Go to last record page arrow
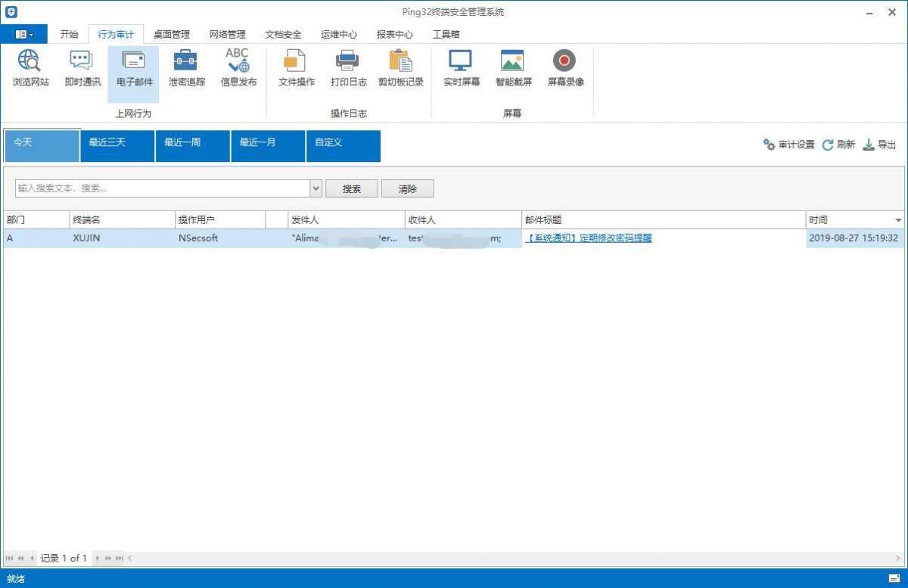Screen dimensions: 908x588 coord(120,558)
